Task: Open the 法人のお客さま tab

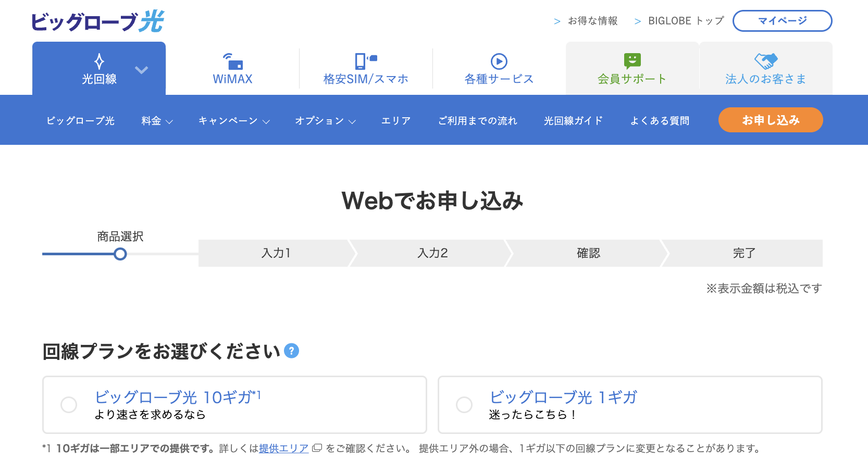Action: [x=766, y=68]
